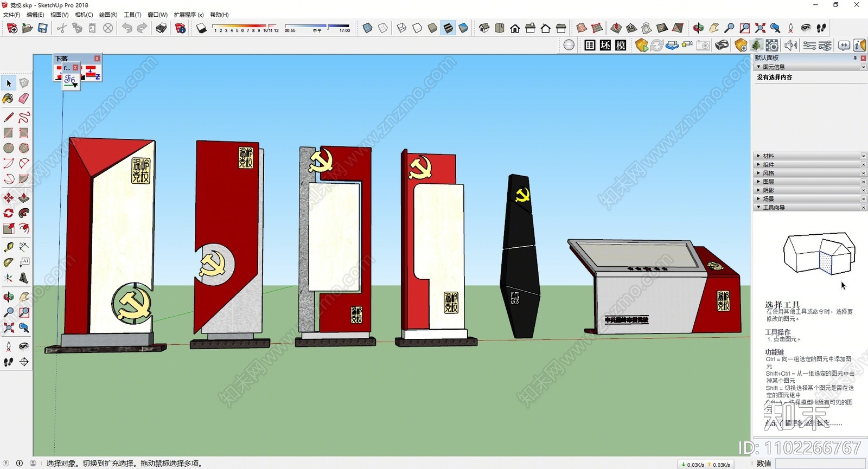The image size is (868, 469).
Task: Open file via folder icon
Action: point(27,28)
